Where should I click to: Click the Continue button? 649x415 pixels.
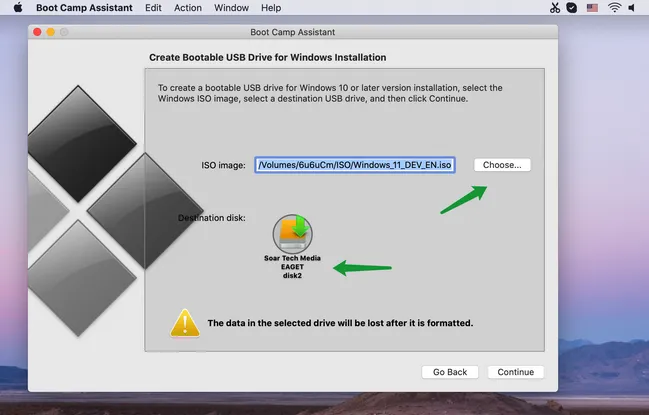tap(515, 372)
